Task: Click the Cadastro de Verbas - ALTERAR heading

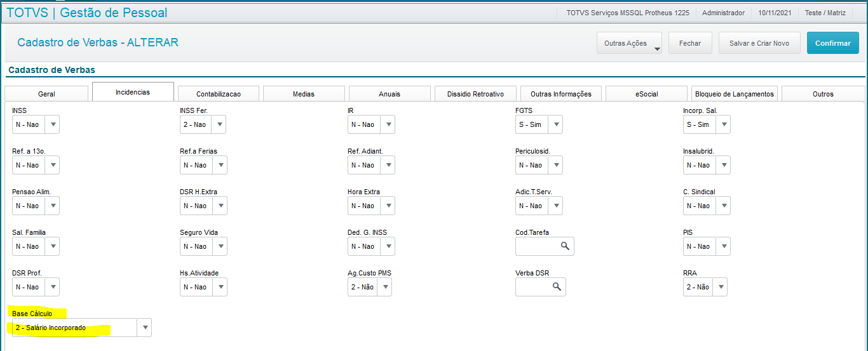Action: [98, 43]
